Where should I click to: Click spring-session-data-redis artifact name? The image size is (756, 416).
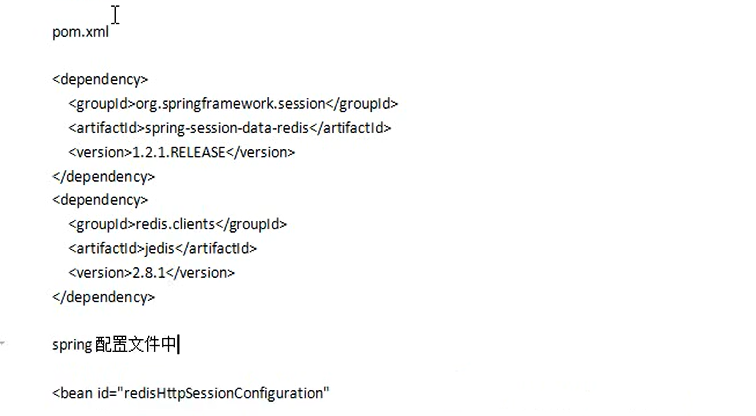click(227, 128)
